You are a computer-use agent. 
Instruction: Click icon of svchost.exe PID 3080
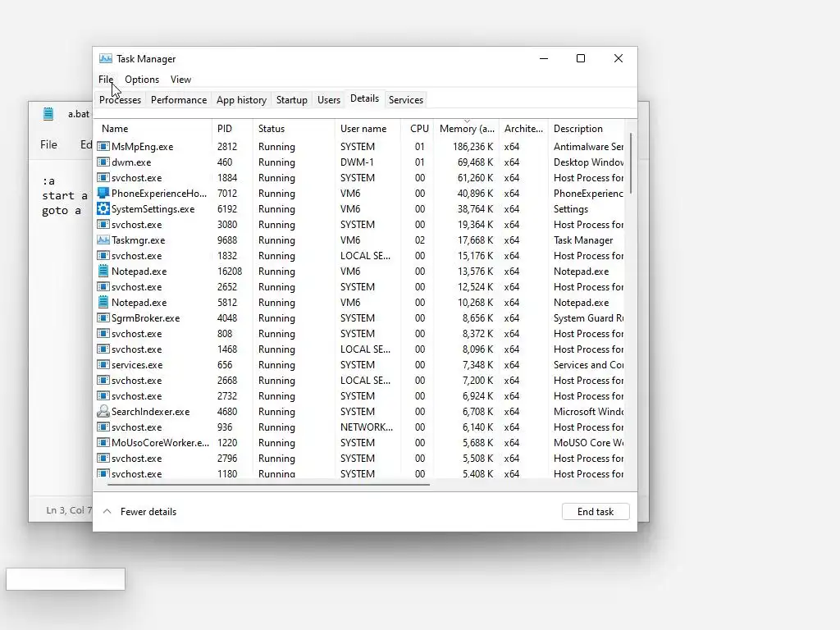point(103,225)
